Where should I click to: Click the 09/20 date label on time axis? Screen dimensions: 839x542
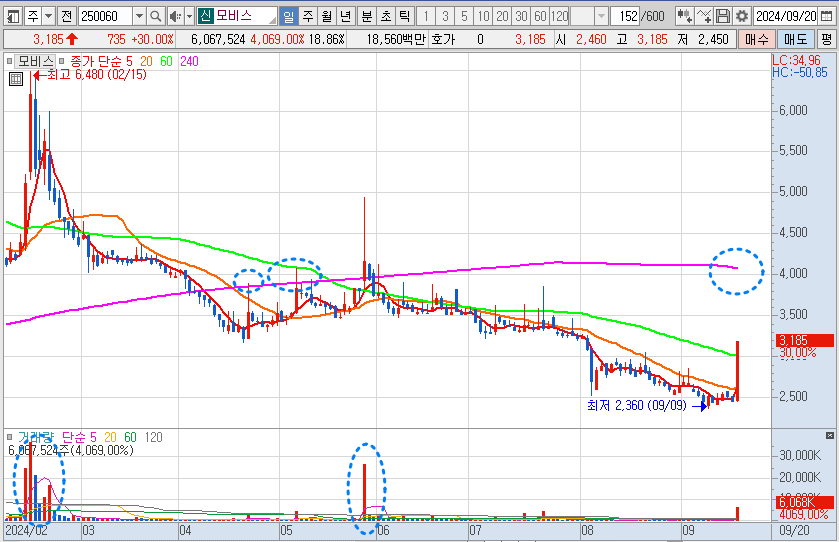794,530
